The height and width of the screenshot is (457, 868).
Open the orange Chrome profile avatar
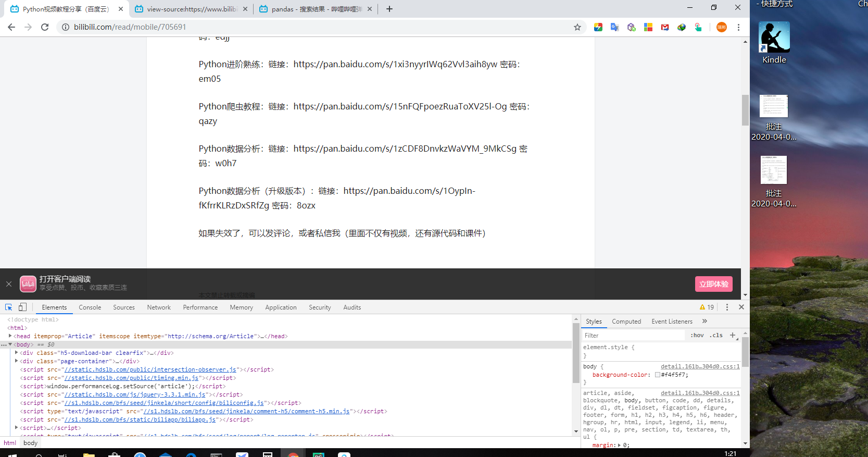tap(721, 27)
